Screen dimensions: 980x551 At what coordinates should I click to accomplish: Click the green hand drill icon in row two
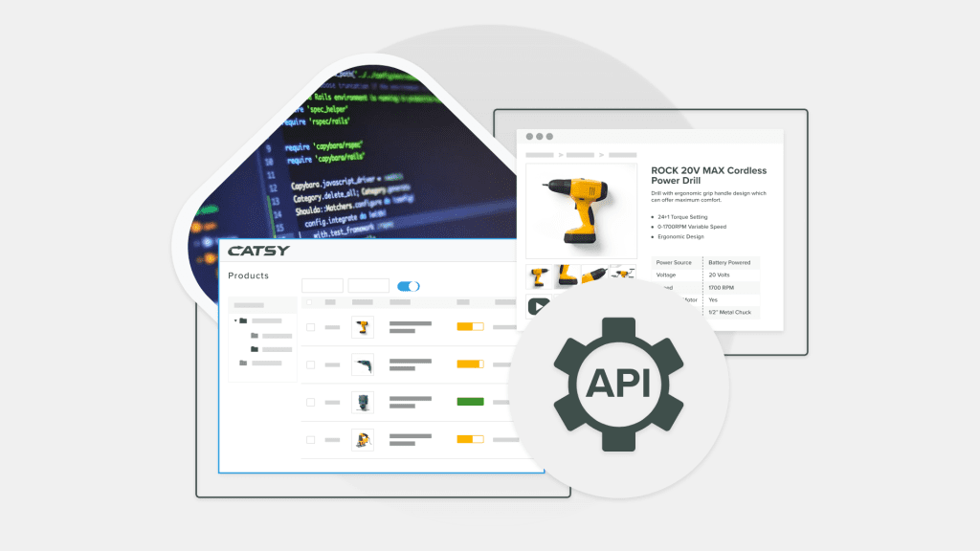[x=364, y=364]
